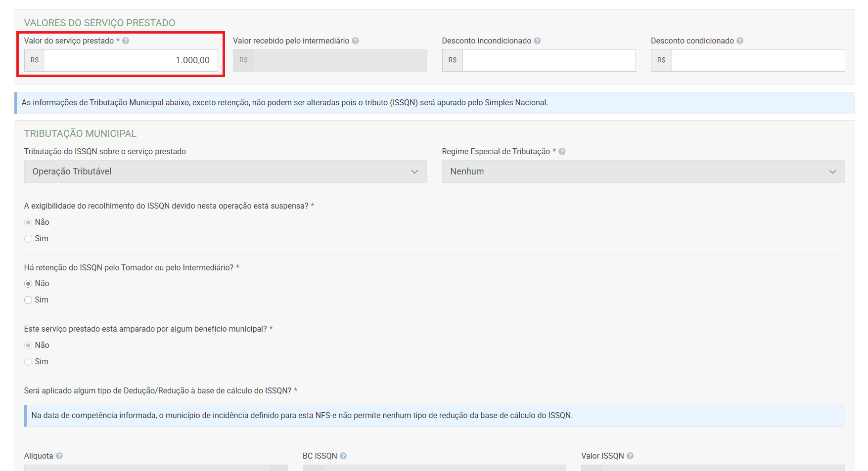Expand the Regime Especial dropdown showing Nenhum

[643, 171]
